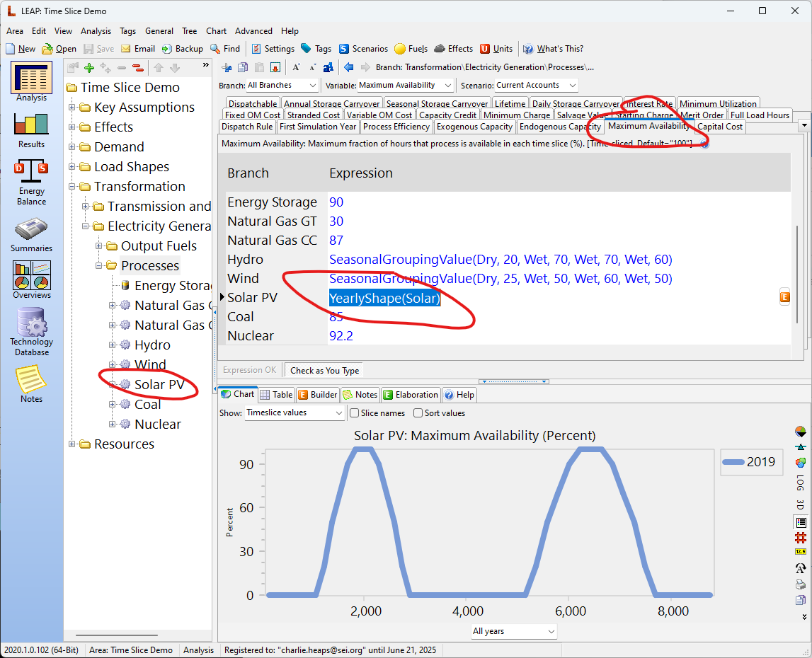Open the Analysis view
The width and height of the screenshot is (812, 658).
(31, 82)
